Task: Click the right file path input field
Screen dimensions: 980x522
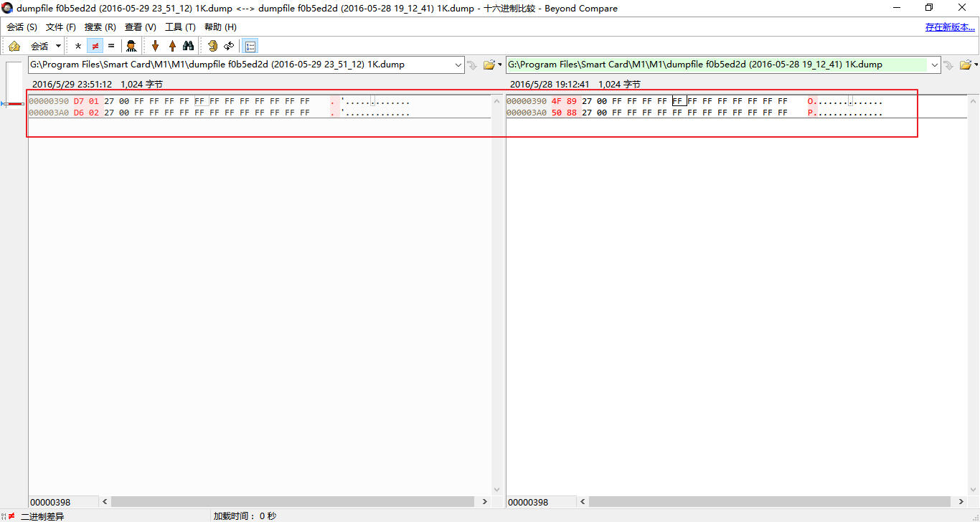Action: (x=717, y=65)
